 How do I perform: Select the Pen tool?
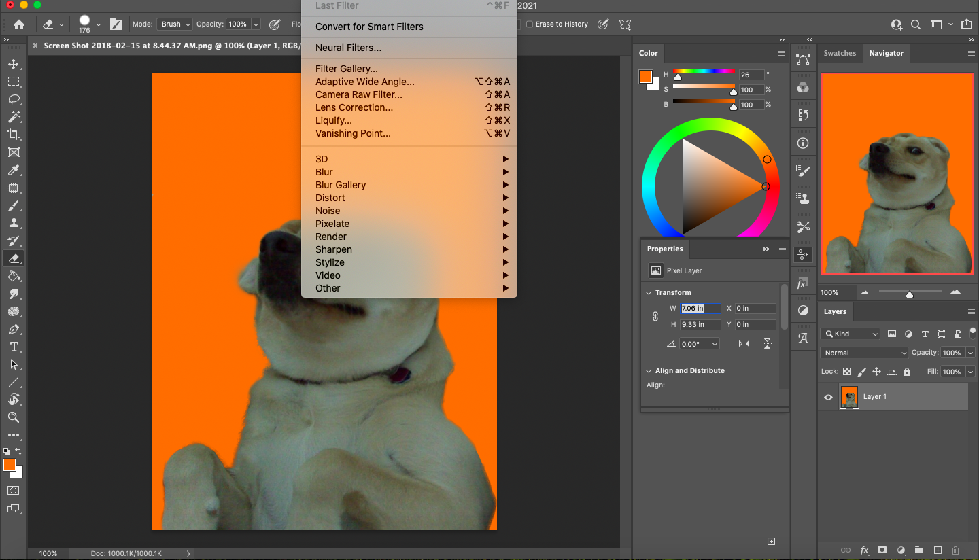14,329
